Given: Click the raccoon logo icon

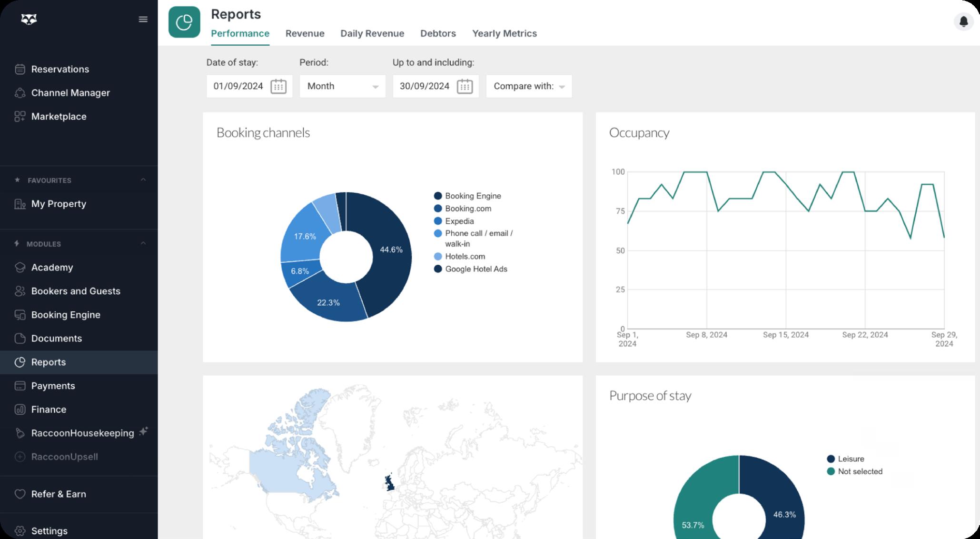Looking at the screenshot, I should pos(29,19).
